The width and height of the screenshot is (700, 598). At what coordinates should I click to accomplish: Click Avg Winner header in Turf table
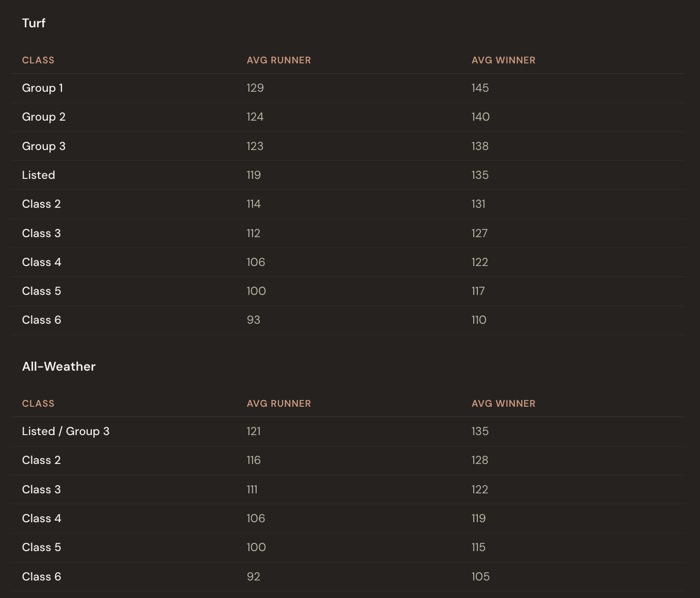pos(503,60)
